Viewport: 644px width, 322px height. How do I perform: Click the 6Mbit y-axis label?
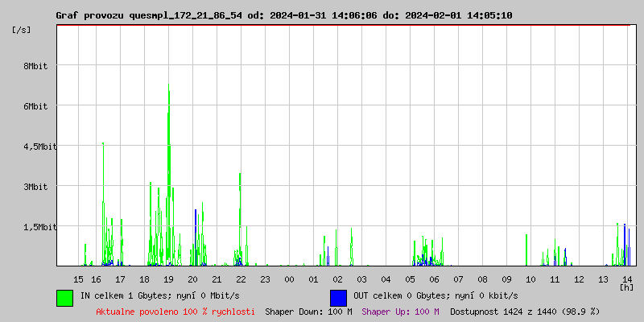point(35,106)
